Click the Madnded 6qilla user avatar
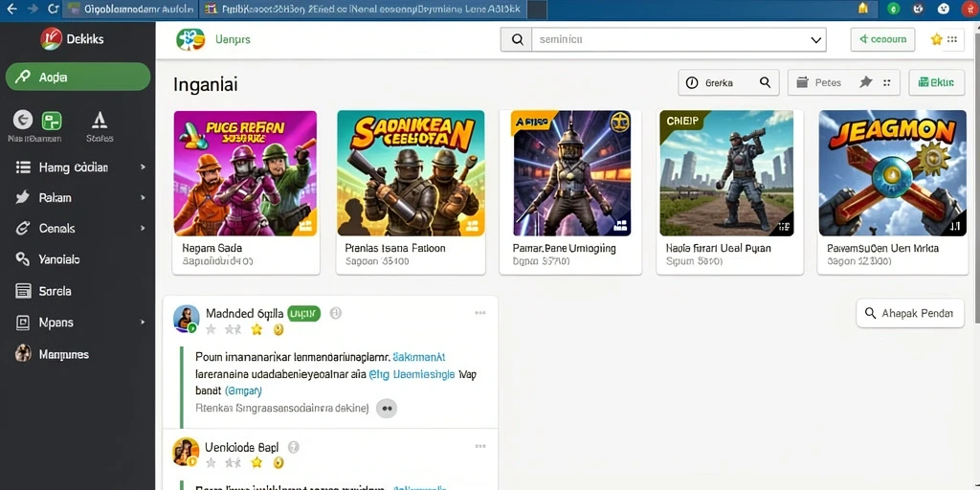This screenshot has height=490, width=980. [187, 318]
